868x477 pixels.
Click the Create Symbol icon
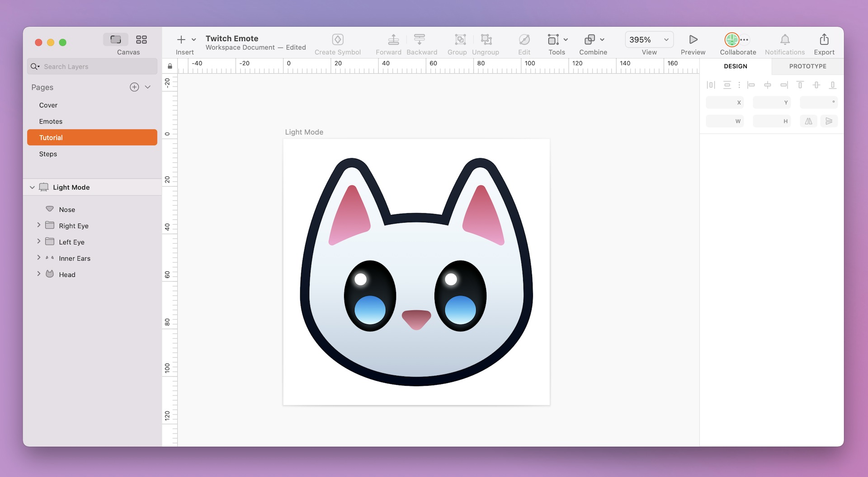pos(338,39)
